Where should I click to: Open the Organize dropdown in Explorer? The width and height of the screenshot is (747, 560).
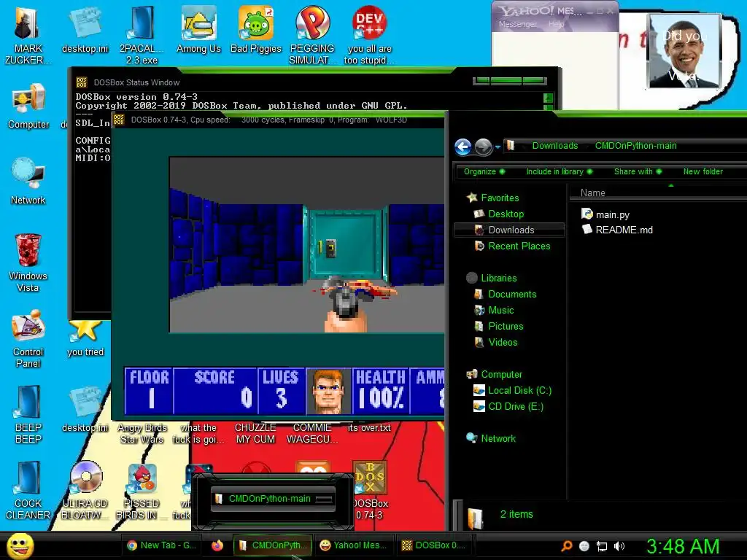(x=484, y=171)
